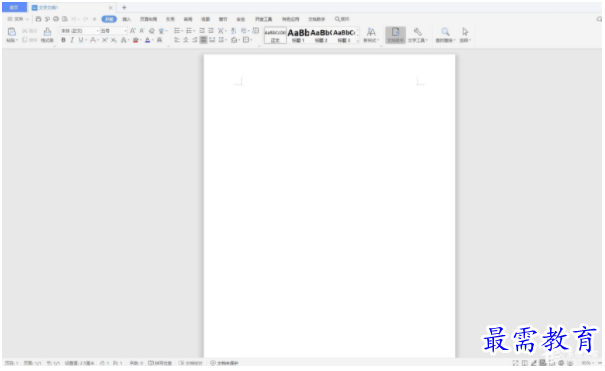The height and width of the screenshot is (371, 605).
Task: Toggle Italic formatting
Action: click(x=72, y=40)
